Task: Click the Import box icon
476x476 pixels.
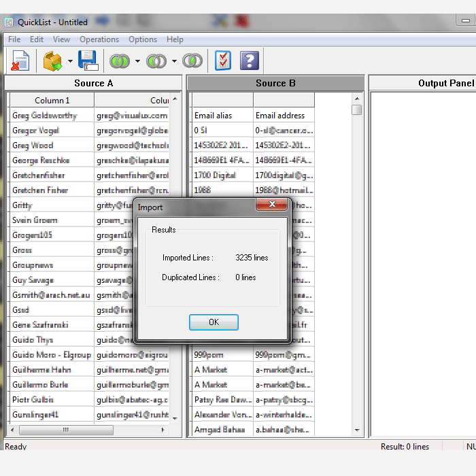Action: [52, 61]
